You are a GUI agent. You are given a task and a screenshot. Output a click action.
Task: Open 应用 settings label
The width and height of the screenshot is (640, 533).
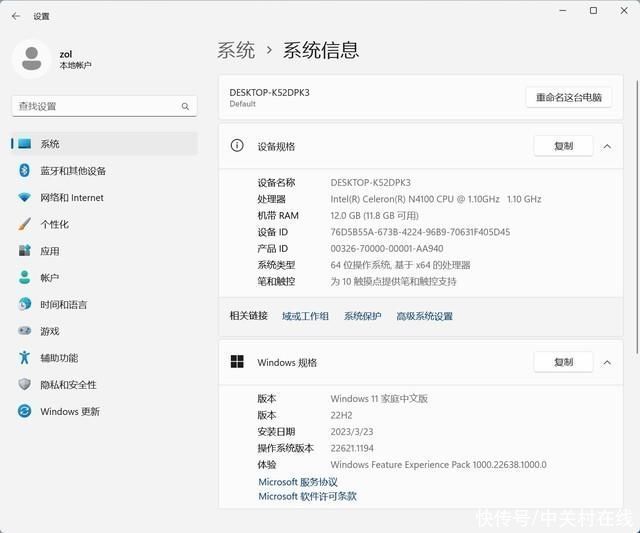click(50, 251)
